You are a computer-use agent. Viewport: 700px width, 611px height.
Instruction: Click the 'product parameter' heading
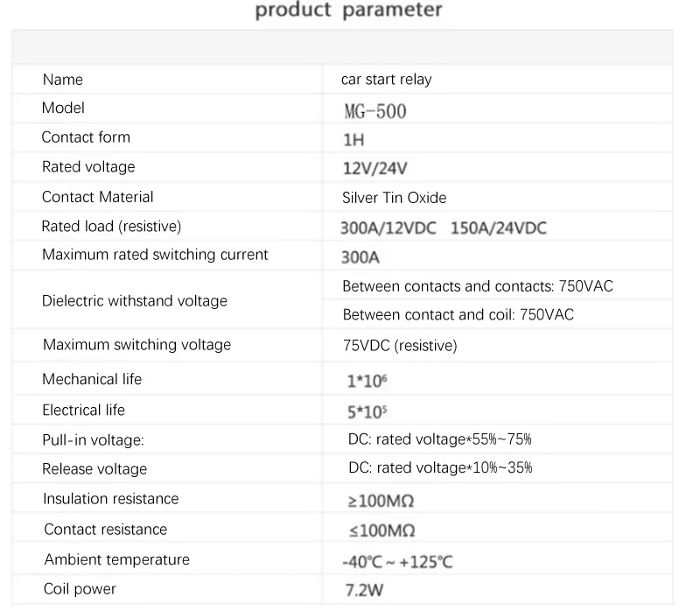tap(348, 10)
